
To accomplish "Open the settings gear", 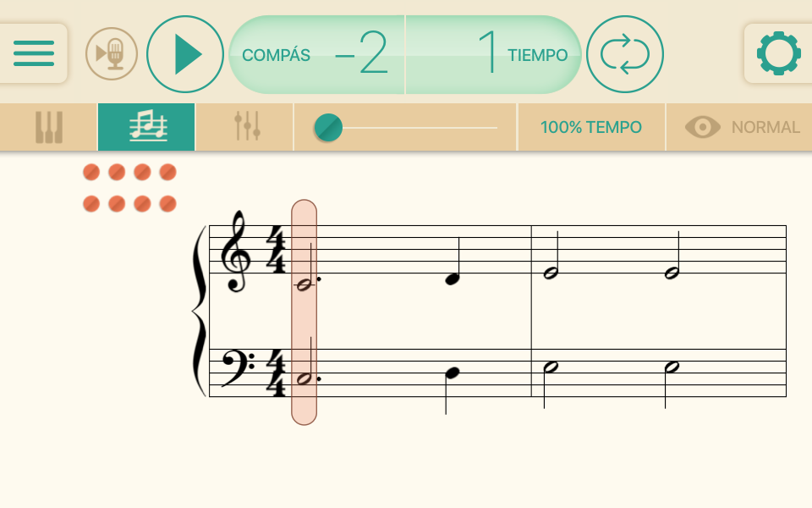I will pos(778,53).
